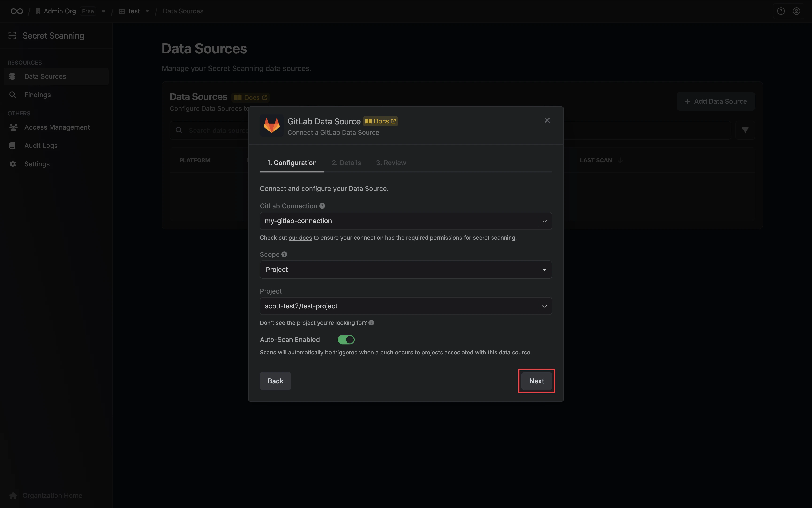This screenshot has height=508, width=812.
Task: Close the GitLab Data Source dialog
Action: [x=547, y=120]
